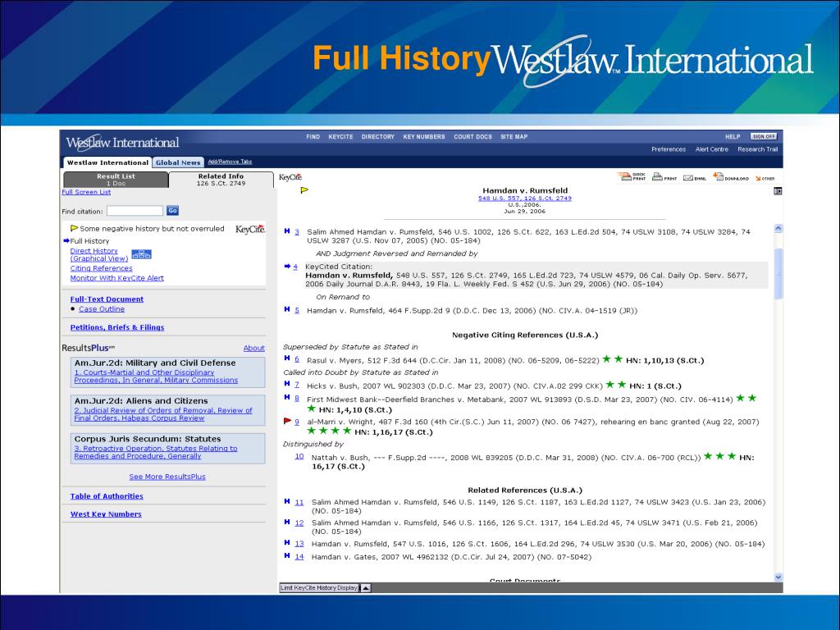Click the blue H icon next to citation 3
840x630 pixels.
point(286,231)
